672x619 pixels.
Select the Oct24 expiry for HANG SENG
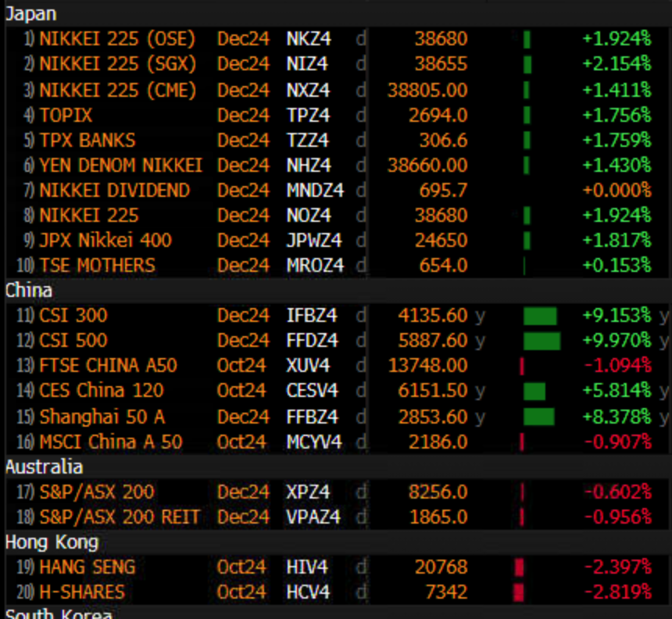pyautogui.click(x=241, y=567)
